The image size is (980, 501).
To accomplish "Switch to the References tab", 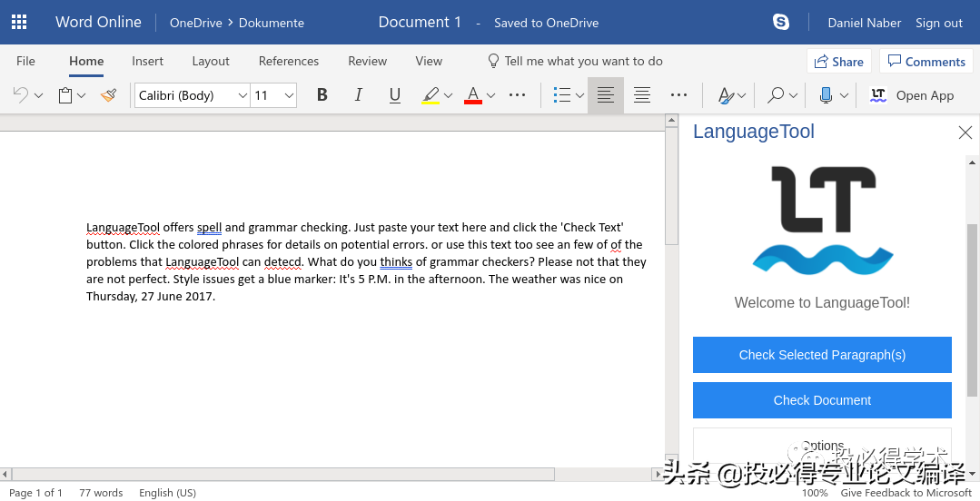I will (289, 61).
